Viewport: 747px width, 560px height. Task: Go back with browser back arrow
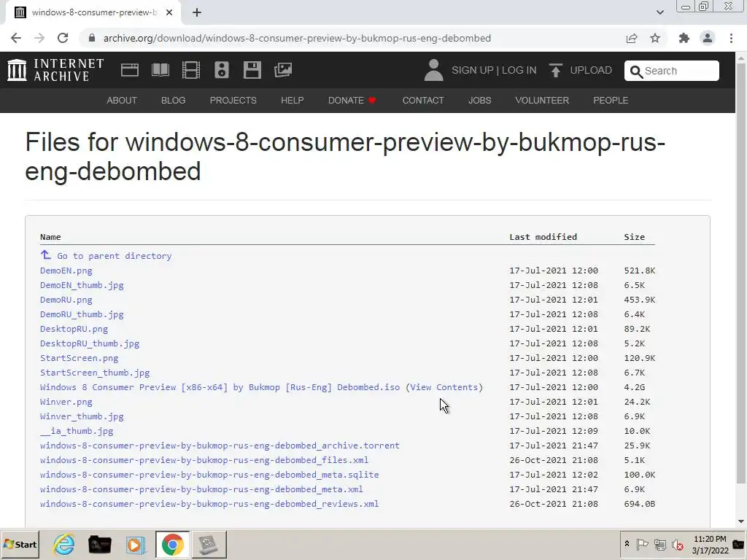tap(16, 38)
